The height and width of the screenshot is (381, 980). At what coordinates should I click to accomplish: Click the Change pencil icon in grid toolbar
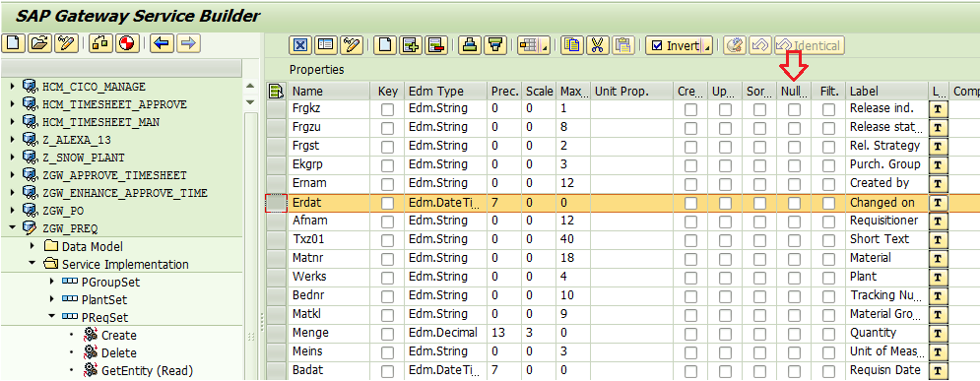click(352, 45)
